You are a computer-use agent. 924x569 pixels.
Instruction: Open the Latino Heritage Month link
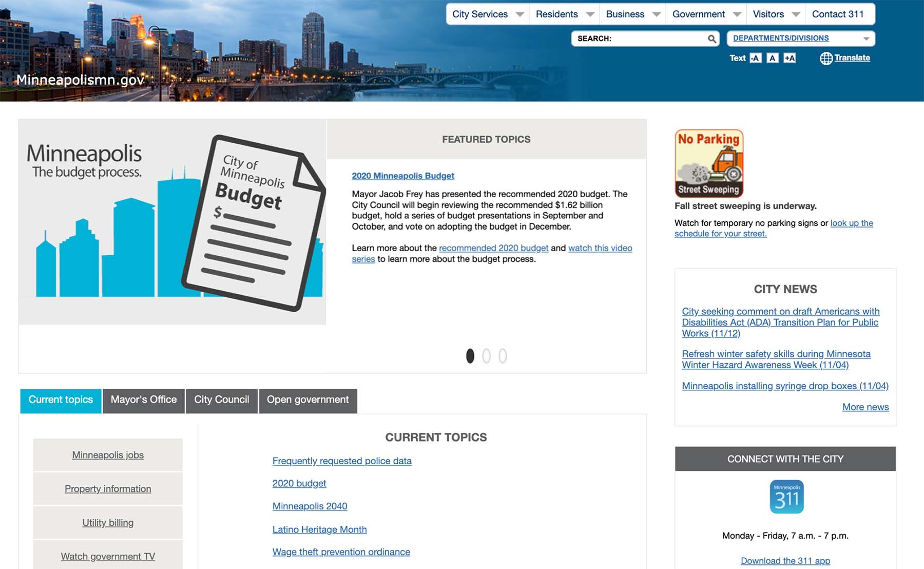319,529
